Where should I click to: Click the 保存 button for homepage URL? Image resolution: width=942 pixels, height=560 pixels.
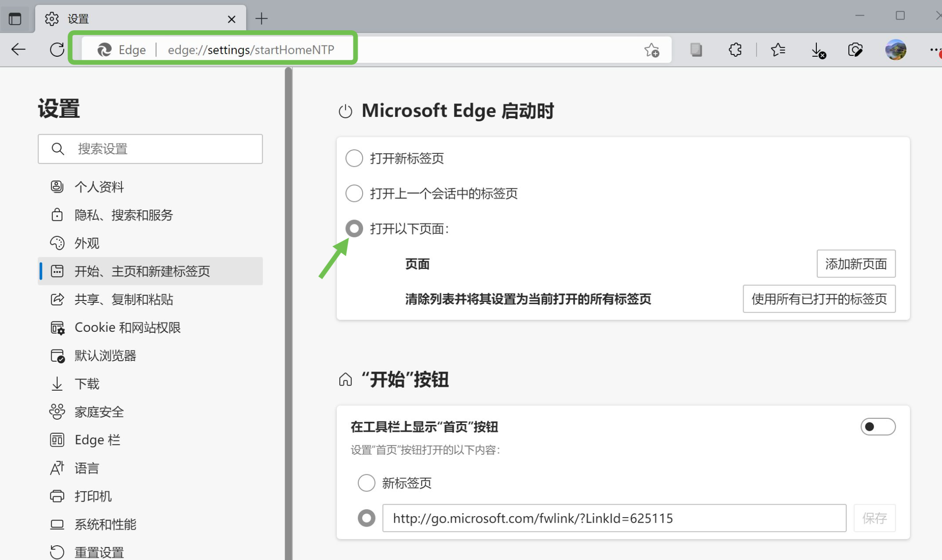coord(874,518)
